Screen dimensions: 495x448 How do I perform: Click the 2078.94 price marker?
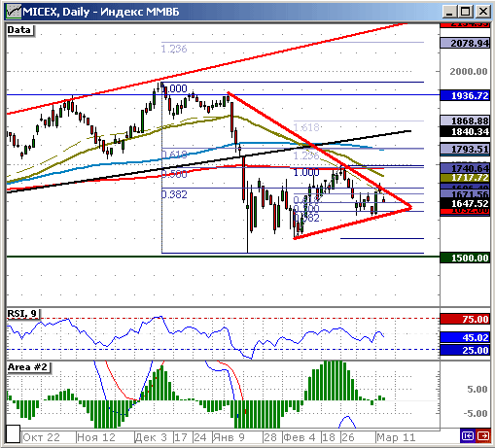[465, 43]
